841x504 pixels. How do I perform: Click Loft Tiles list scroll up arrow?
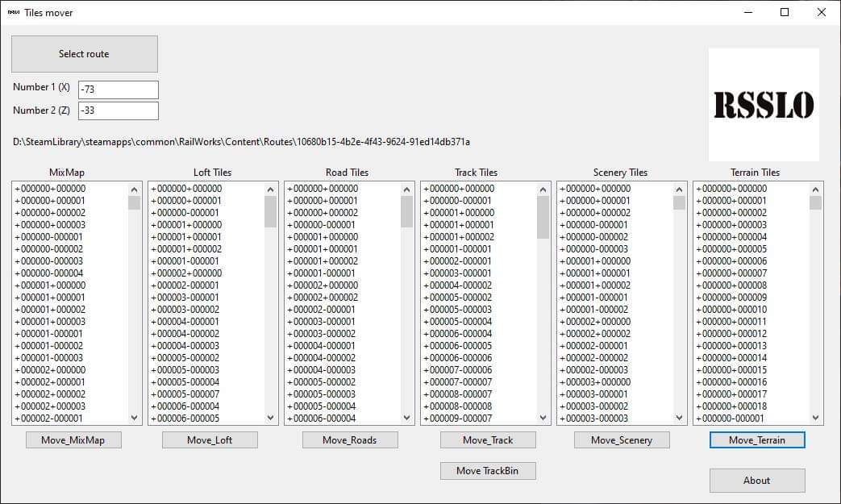(x=270, y=190)
